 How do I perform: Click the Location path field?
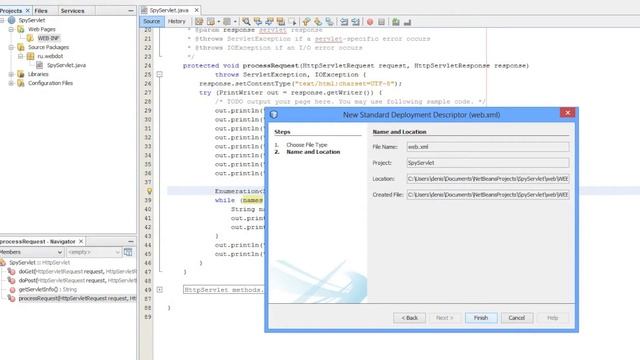(x=488, y=179)
